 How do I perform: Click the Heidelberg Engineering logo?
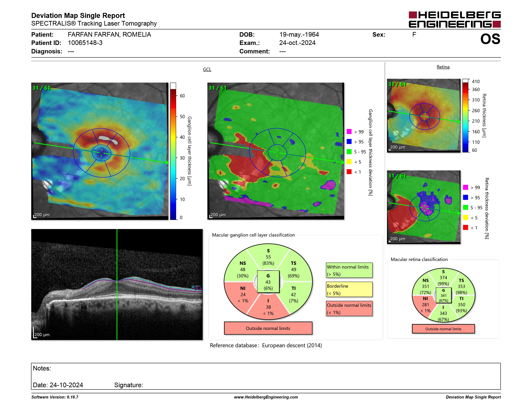coord(455,20)
